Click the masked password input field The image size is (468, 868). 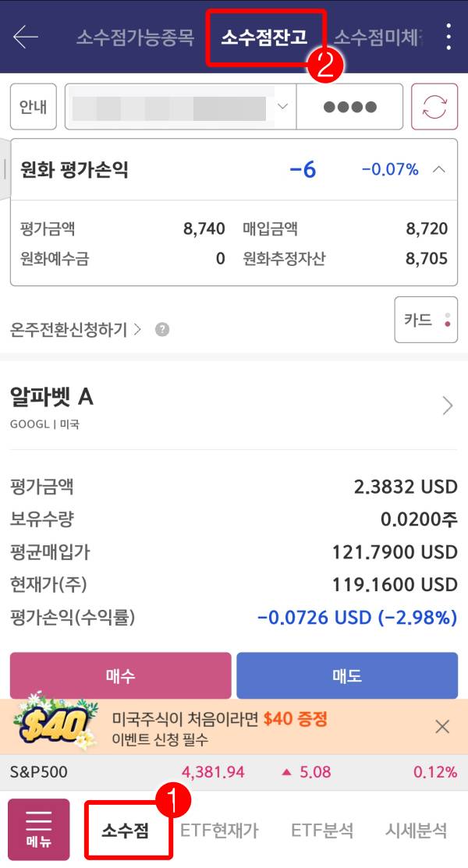(348, 106)
